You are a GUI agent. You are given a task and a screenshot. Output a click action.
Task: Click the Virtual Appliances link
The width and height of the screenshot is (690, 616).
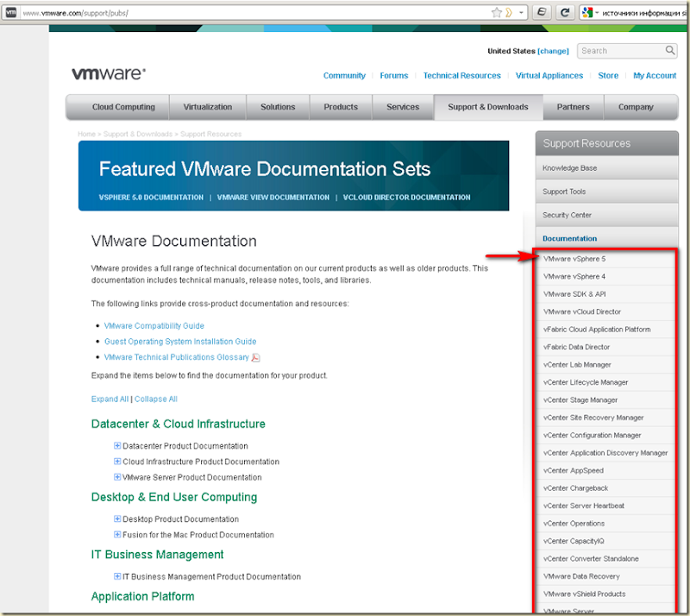click(549, 76)
